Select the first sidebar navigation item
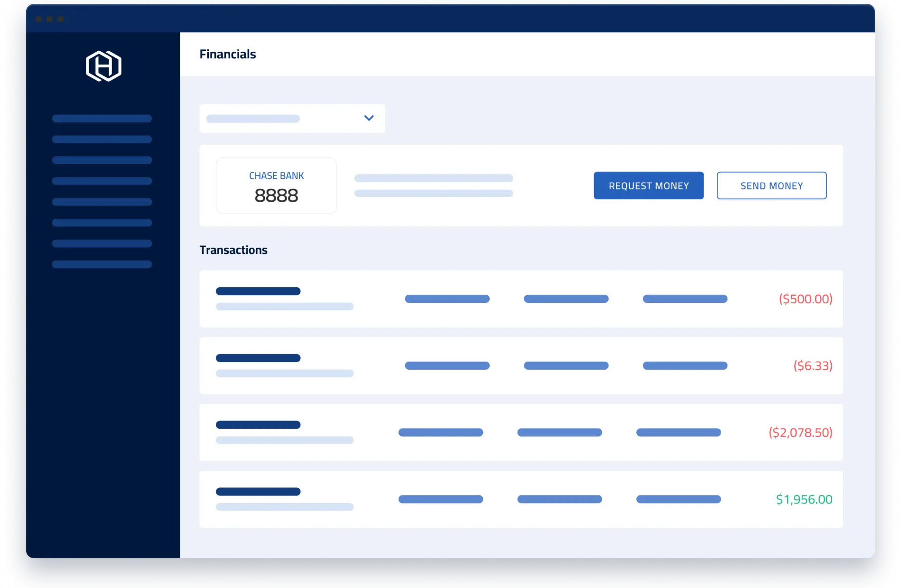This screenshot has height=588, width=901. click(x=102, y=118)
